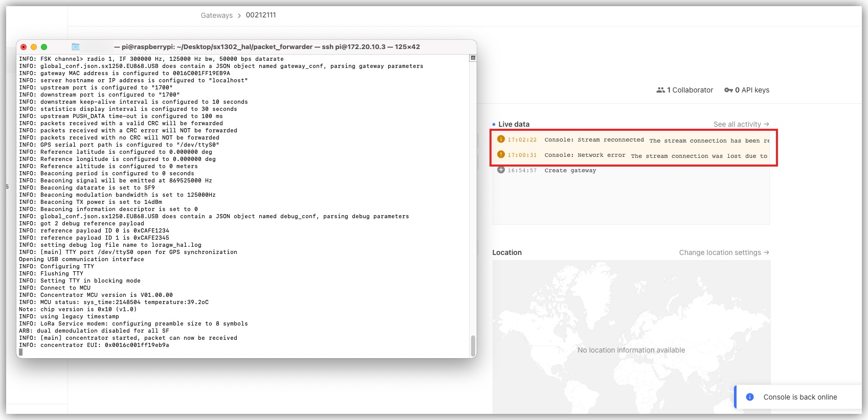Click the GPS serial port path line
The height and width of the screenshot is (420, 868).
click(119, 145)
